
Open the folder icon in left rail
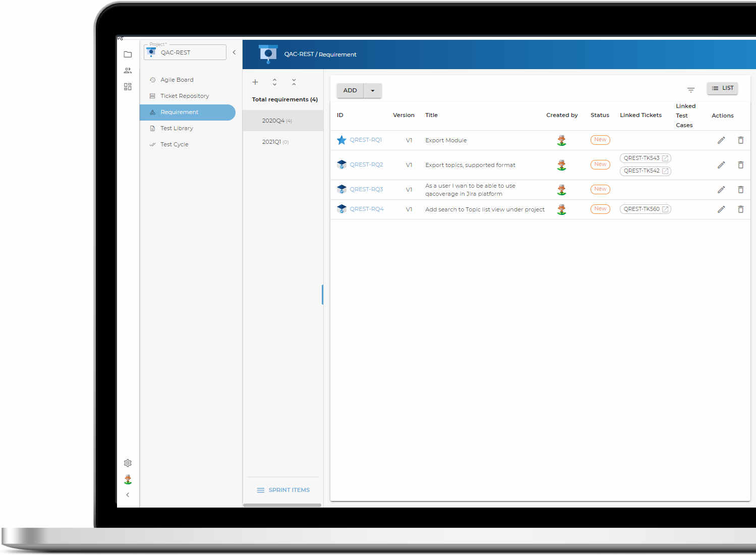pyautogui.click(x=128, y=54)
